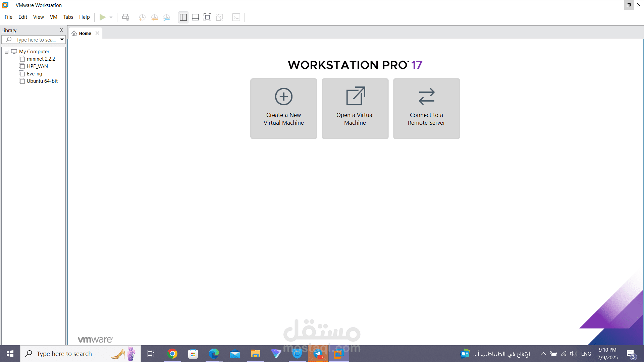Open the View menu
Viewport: 644px width, 362px height.
click(39, 17)
